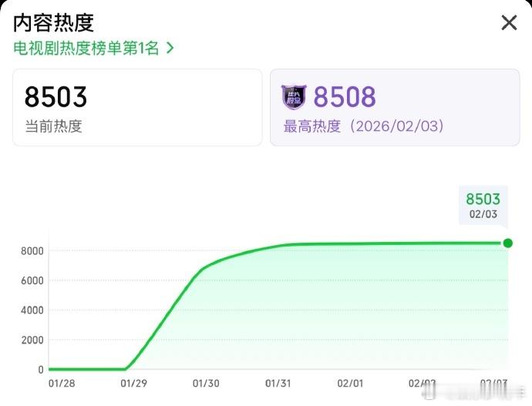Select the 6000 gridline label
532x406 pixels.
pos(32,280)
